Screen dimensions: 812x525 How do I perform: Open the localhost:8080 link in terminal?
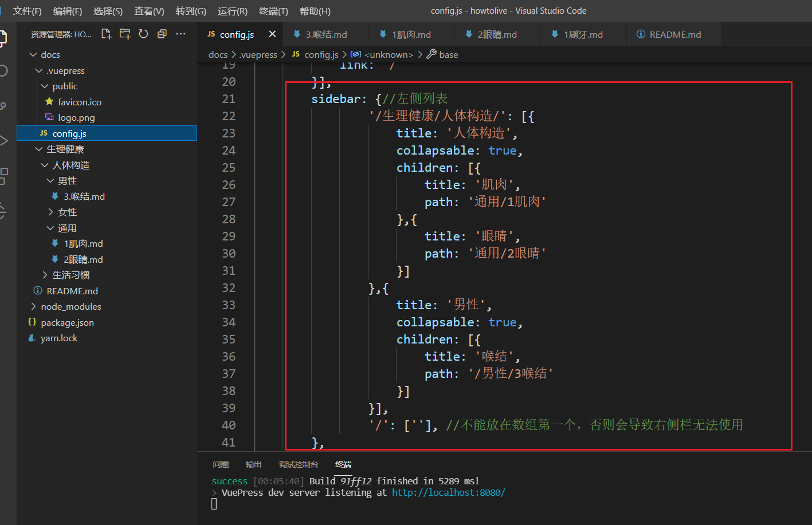(448, 492)
